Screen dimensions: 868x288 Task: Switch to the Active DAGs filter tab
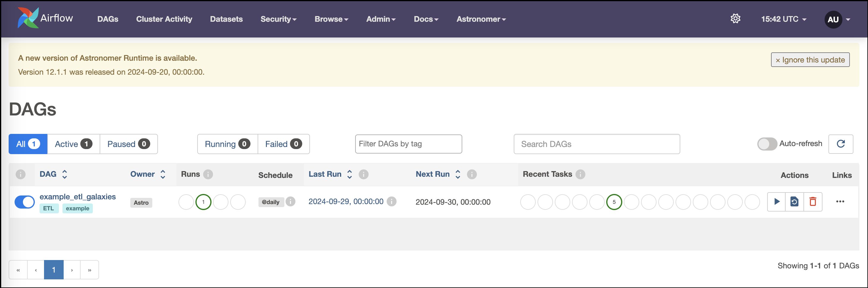point(73,144)
